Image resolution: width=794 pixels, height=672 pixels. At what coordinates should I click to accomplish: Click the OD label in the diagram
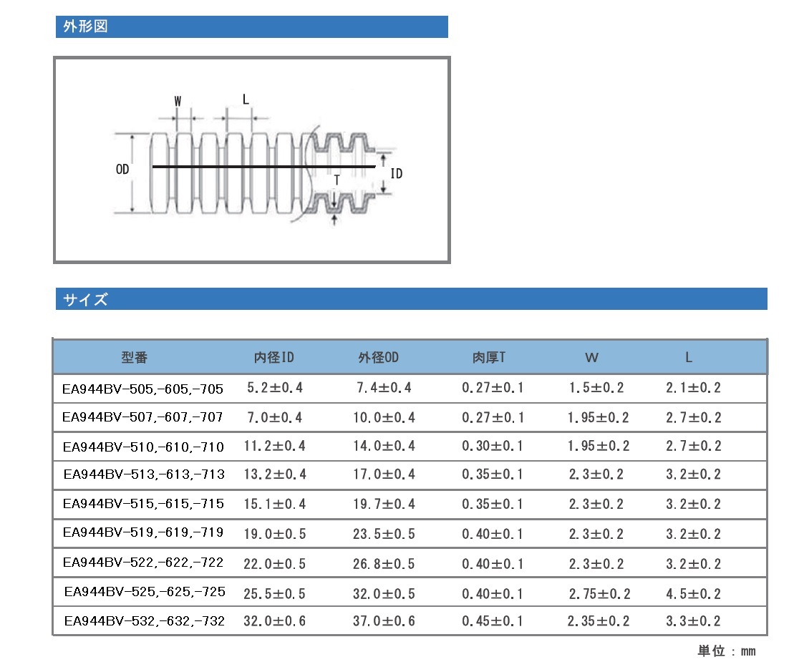click(x=122, y=170)
